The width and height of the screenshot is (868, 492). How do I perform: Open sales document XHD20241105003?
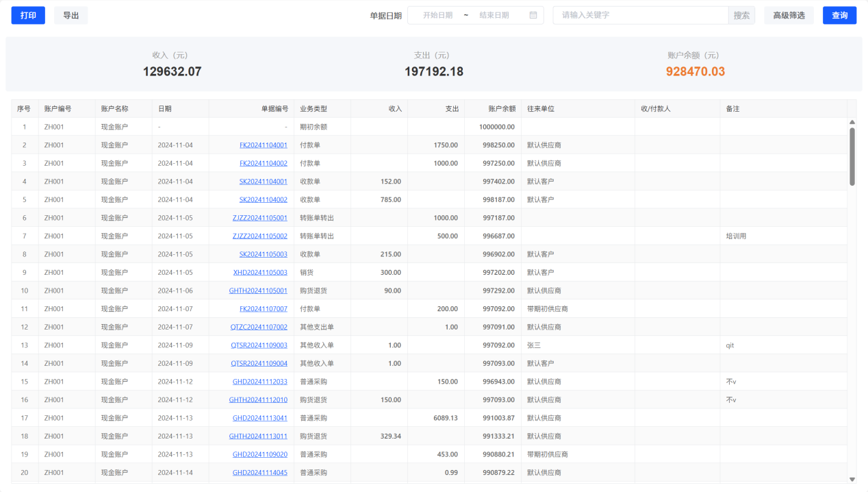260,272
